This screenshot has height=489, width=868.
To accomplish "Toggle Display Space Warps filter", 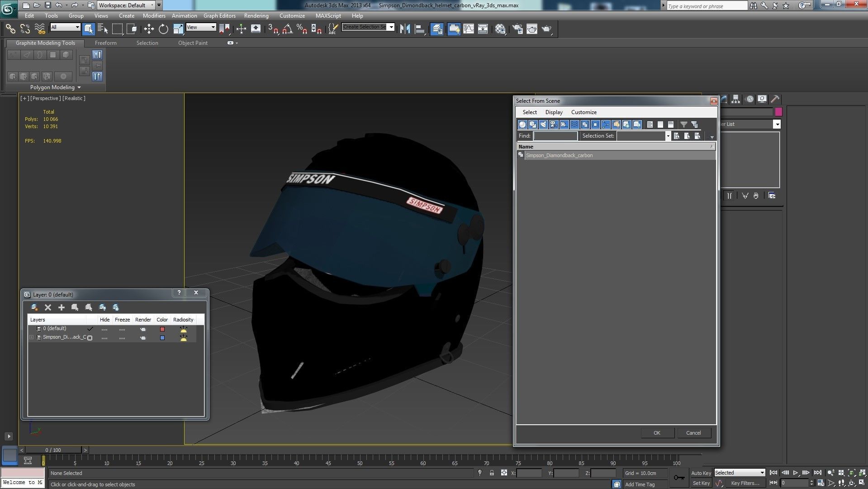I will tap(574, 125).
